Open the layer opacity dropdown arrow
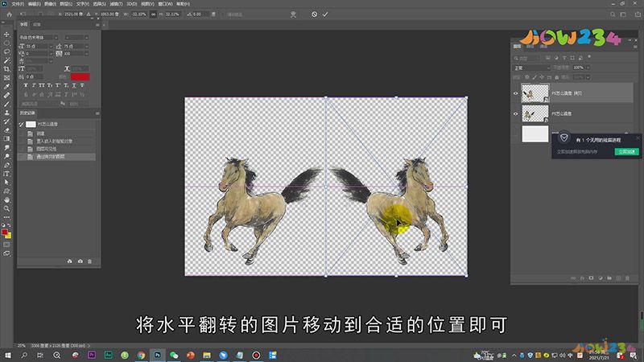The image size is (644, 362). click(x=588, y=68)
